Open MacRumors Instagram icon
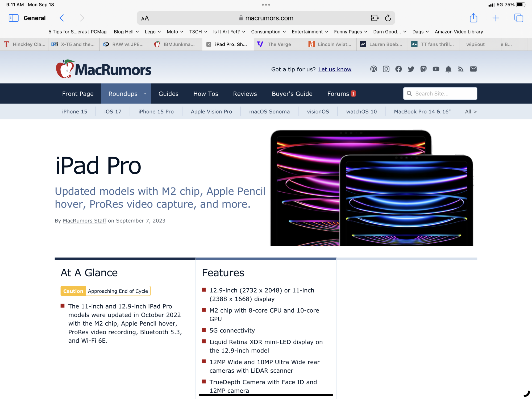 [386, 69]
